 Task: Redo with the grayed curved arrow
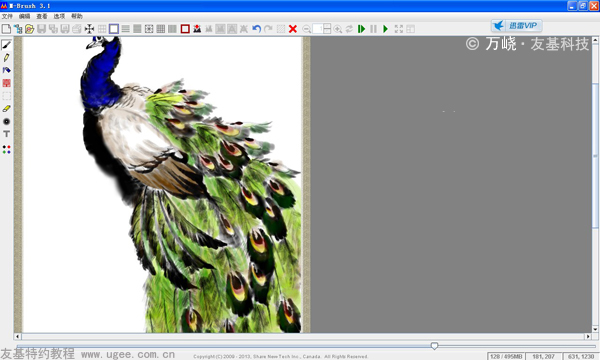(268, 29)
